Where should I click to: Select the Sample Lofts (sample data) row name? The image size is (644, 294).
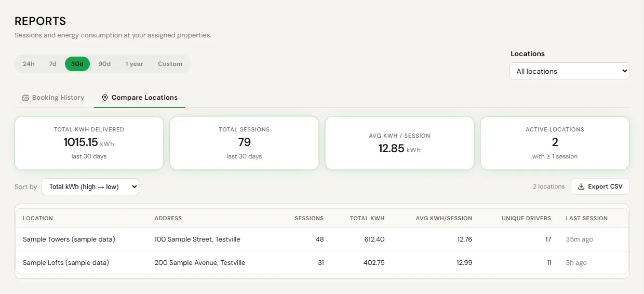point(66,263)
